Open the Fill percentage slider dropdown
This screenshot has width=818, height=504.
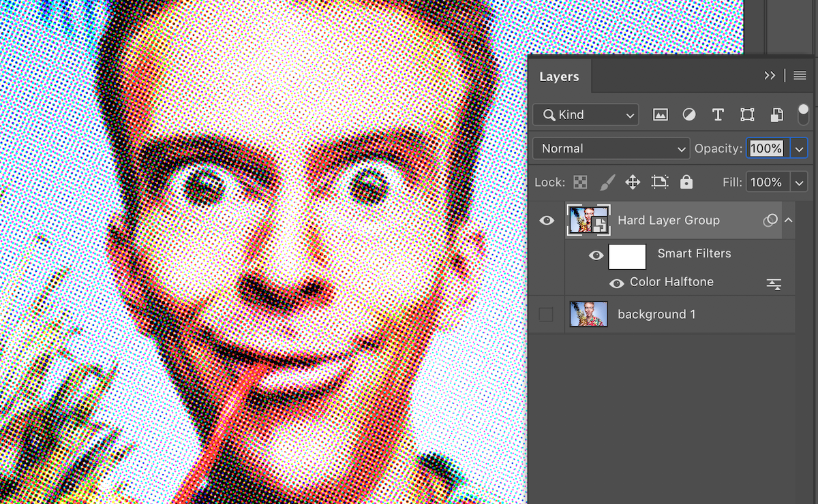[798, 182]
